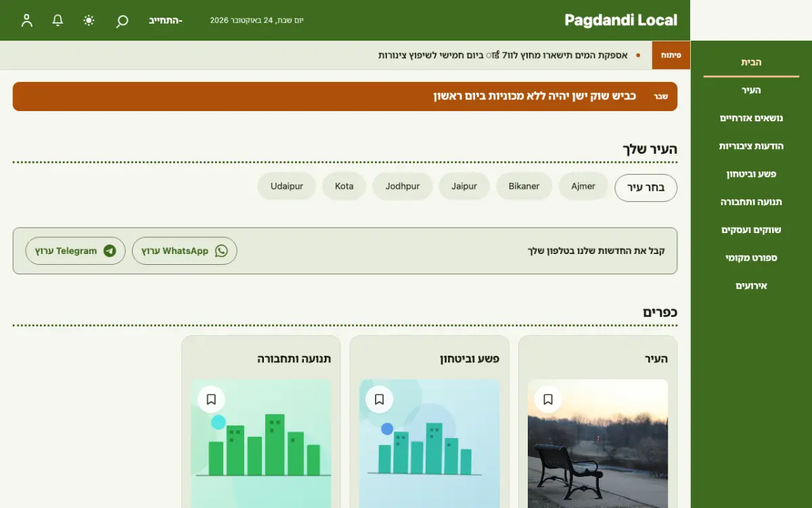Open the notifications bell

pyautogui.click(x=58, y=20)
